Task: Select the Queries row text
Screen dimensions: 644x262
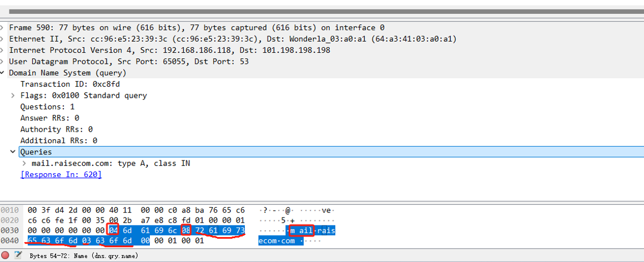Action: click(36, 152)
